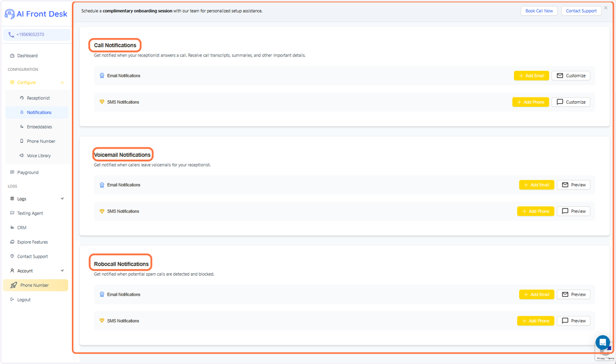Click the badge icon beside Voicemail Email Notifications

[x=102, y=185]
